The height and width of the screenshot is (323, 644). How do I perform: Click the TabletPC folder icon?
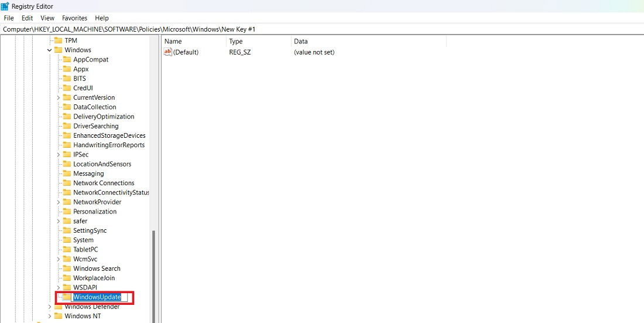[67, 249]
